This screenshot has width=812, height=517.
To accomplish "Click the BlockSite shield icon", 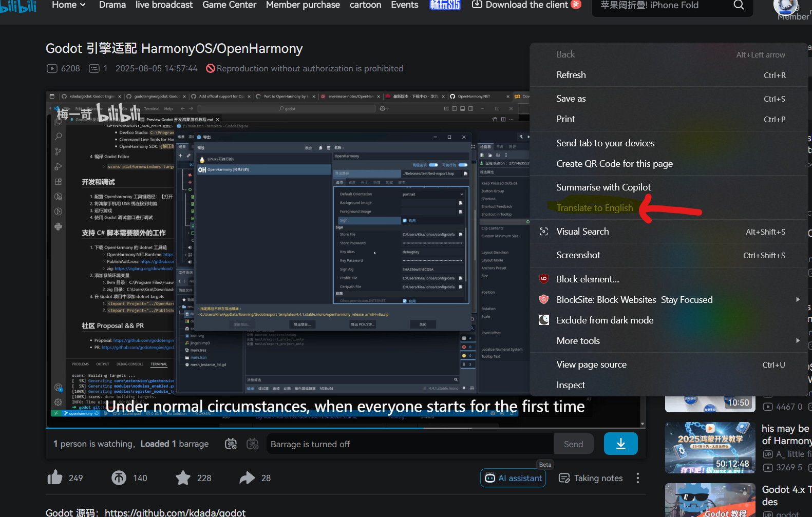I will click(544, 299).
